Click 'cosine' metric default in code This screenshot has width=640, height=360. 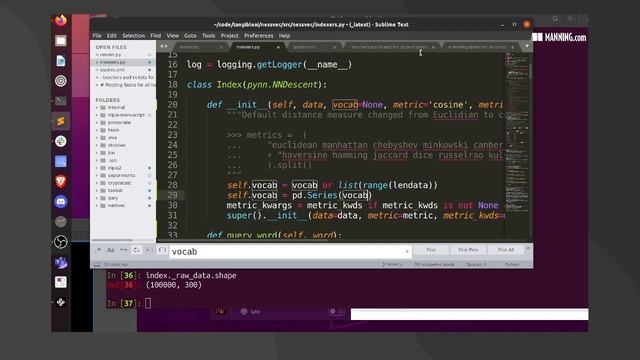point(448,105)
